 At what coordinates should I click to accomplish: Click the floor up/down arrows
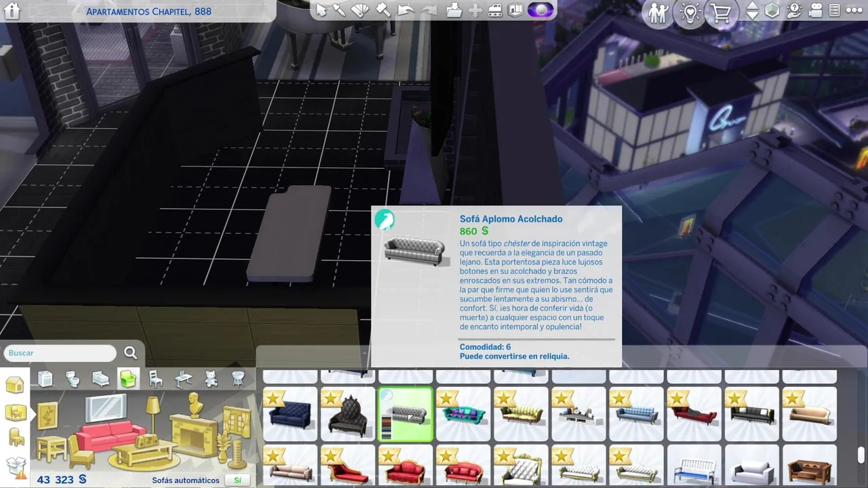coord(753,11)
